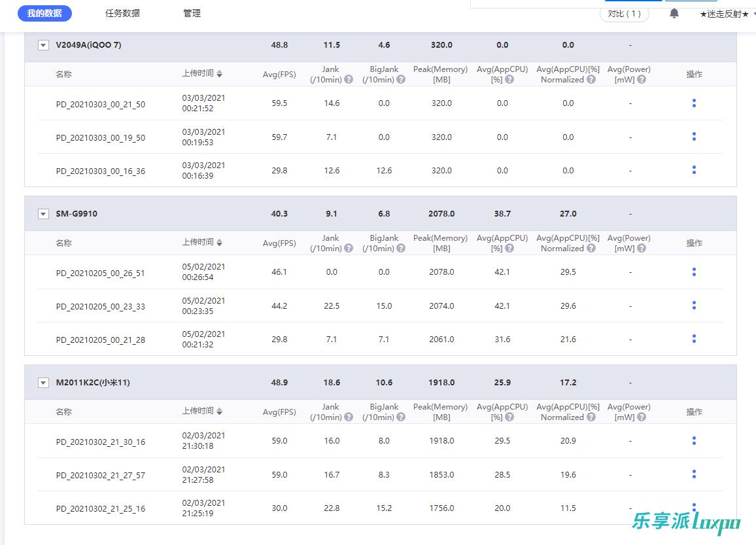Click the notification bell icon

[674, 14]
